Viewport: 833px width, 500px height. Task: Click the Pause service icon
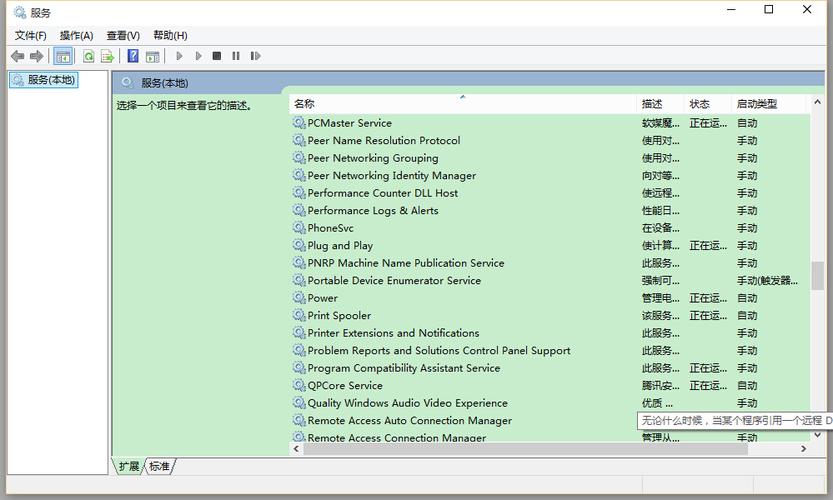coord(236,56)
